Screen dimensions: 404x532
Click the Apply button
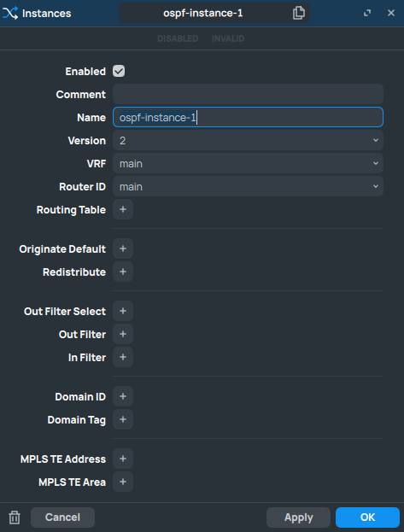tap(298, 517)
